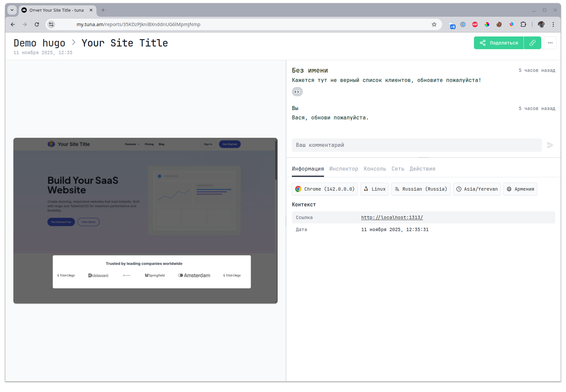
Task: Click the Asia/Yerevan timezone badge
Action: pyautogui.click(x=477, y=189)
